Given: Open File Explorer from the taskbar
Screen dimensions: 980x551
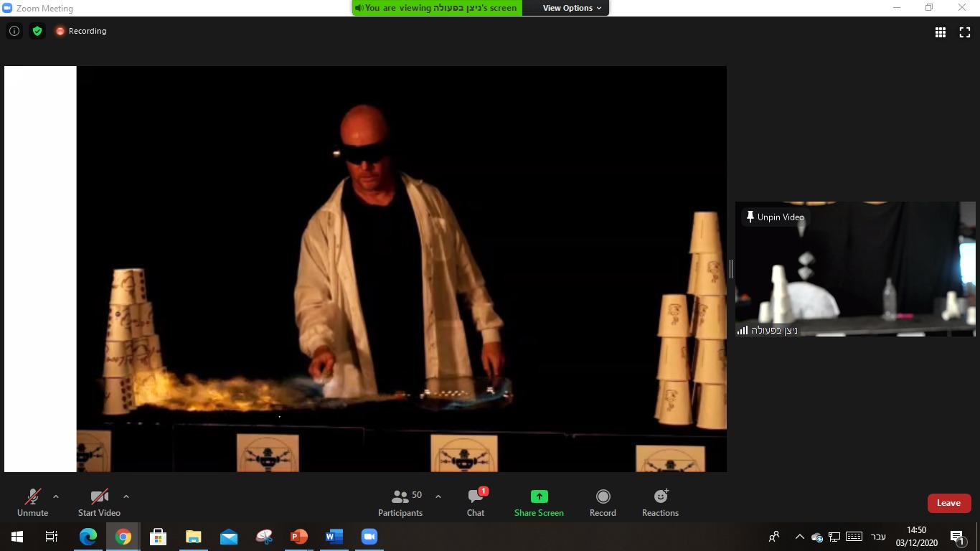Looking at the screenshot, I should point(194,537).
